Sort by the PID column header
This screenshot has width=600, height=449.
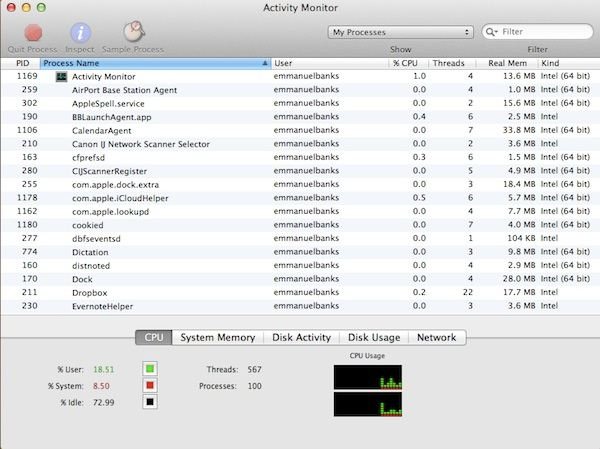pyautogui.click(x=22, y=63)
